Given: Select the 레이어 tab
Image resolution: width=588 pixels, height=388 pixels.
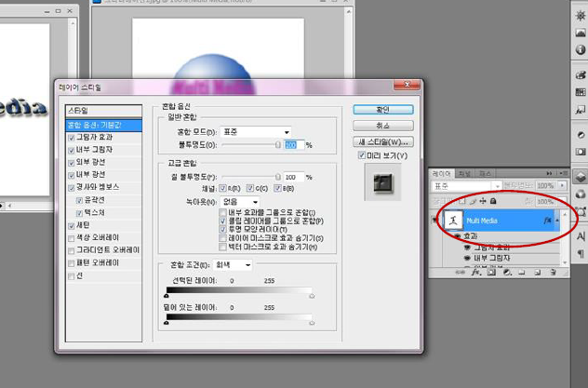Looking at the screenshot, I should 441,174.
